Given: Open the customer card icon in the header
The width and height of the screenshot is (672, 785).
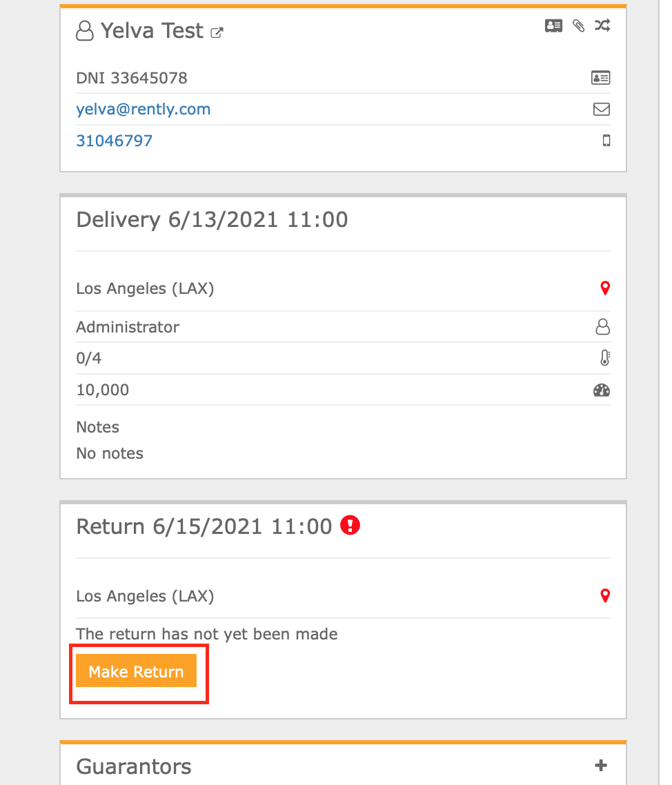Looking at the screenshot, I should click(x=553, y=26).
